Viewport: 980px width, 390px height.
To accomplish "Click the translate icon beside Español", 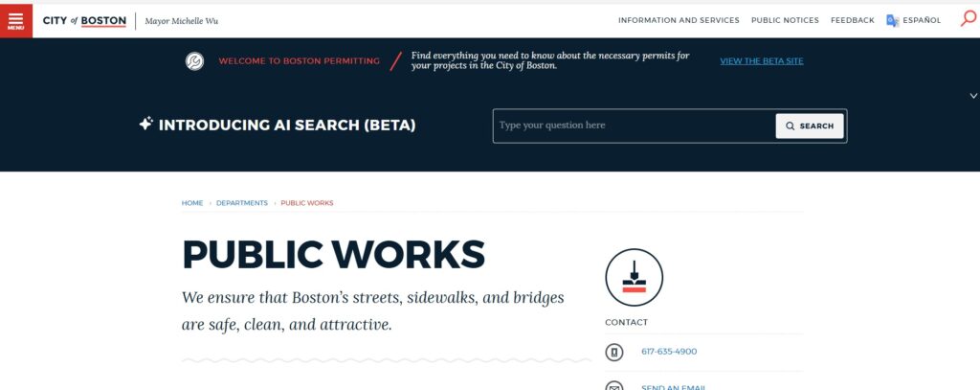I will tap(892, 20).
